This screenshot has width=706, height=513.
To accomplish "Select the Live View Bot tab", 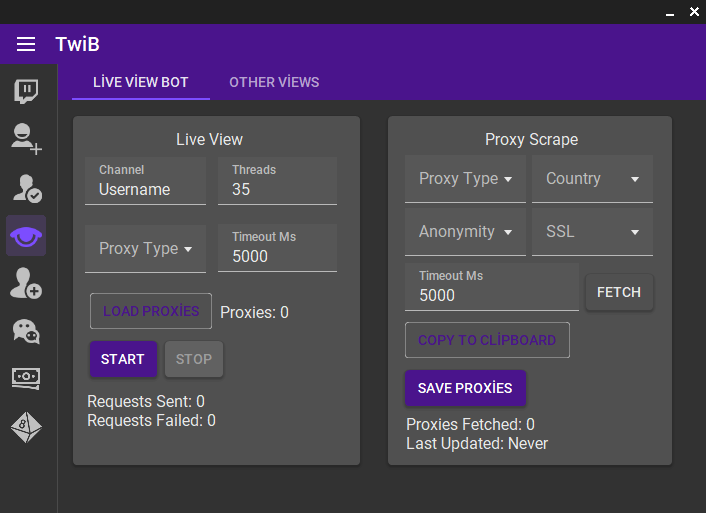I will click(141, 82).
